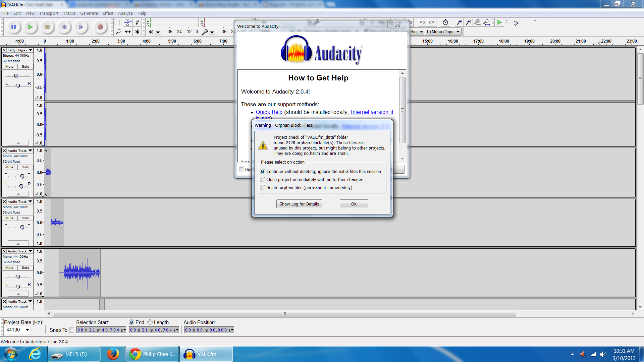The height and width of the screenshot is (362, 644).
Task: Click the Undo arrow icon
Action: (422, 22)
